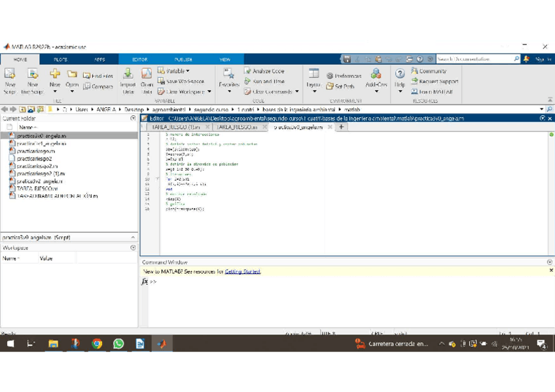Viewport: 555px width, 392px height.
Task: Click the Analyze Code icon
Action: [x=248, y=71]
